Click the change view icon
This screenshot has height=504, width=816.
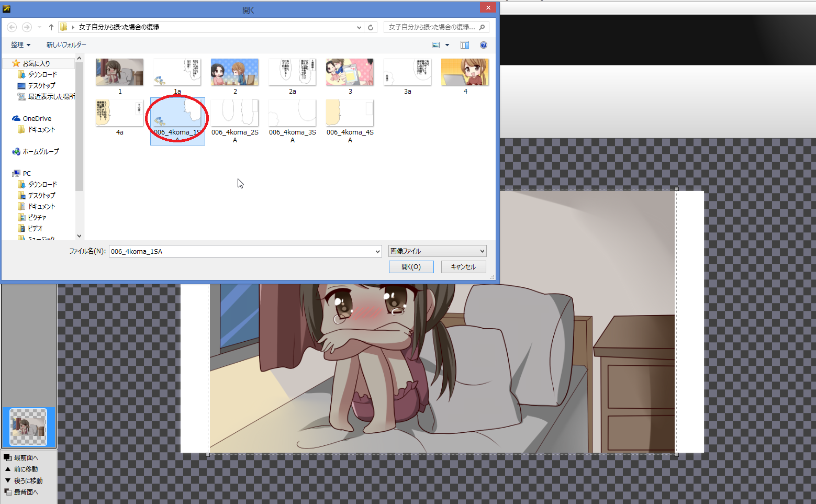(x=436, y=45)
